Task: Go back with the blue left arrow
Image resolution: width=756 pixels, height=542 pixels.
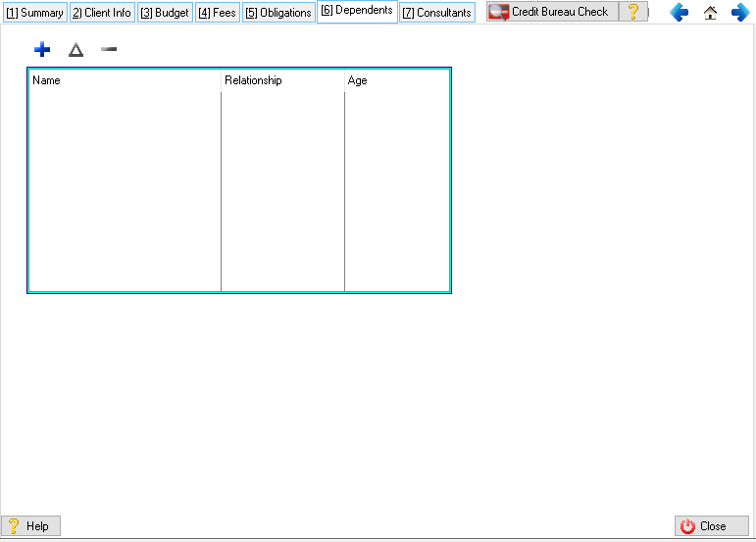Action: (679, 13)
